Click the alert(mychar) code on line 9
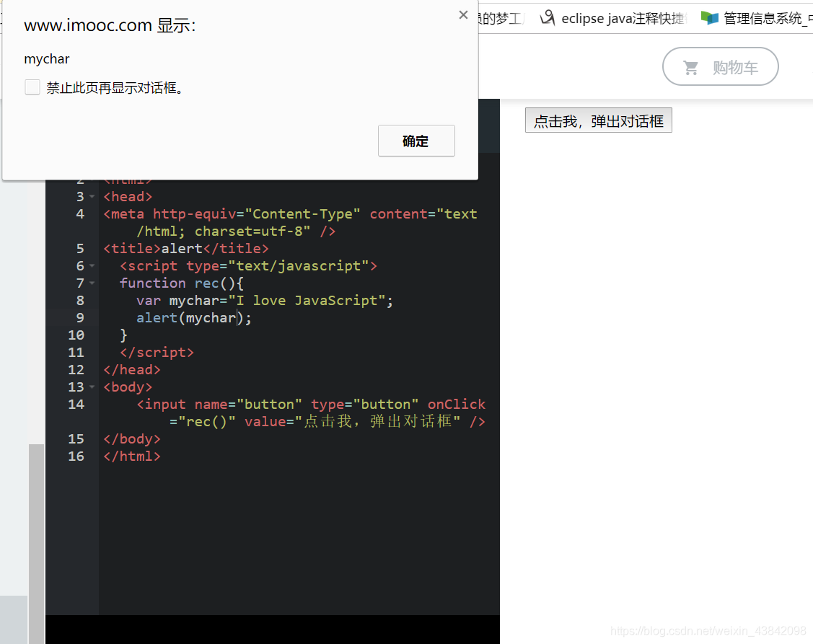The image size is (813, 644). click(x=194, y=318)
